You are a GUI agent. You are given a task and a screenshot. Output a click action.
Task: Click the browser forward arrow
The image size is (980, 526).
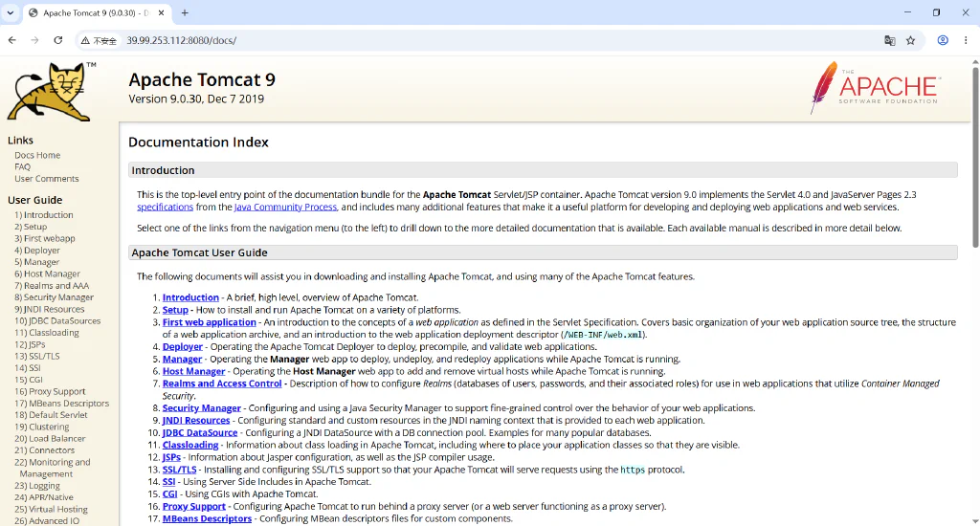[x=35, y=40]
